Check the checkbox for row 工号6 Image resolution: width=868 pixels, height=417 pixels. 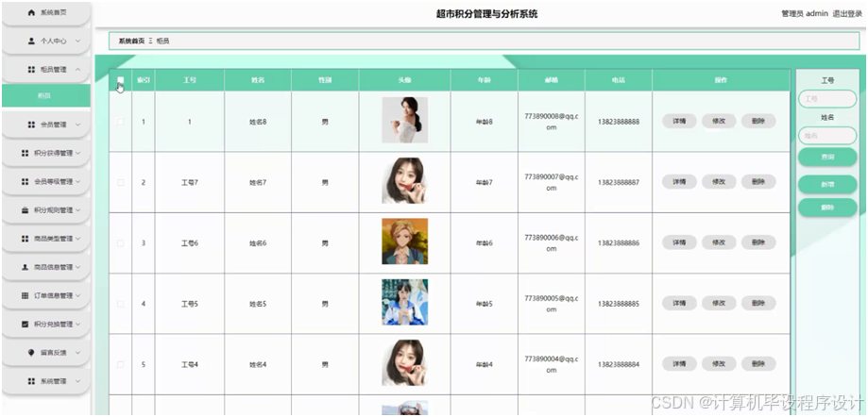[x=121, y=242]
